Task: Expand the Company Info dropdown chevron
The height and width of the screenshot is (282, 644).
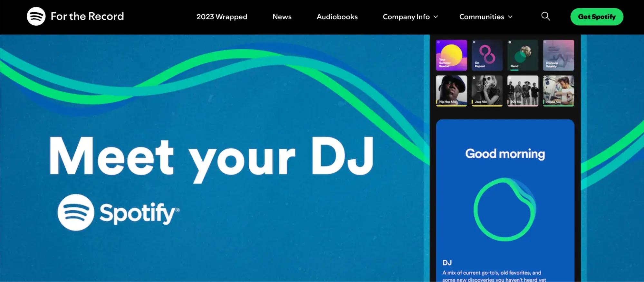Action: [436, 17]
